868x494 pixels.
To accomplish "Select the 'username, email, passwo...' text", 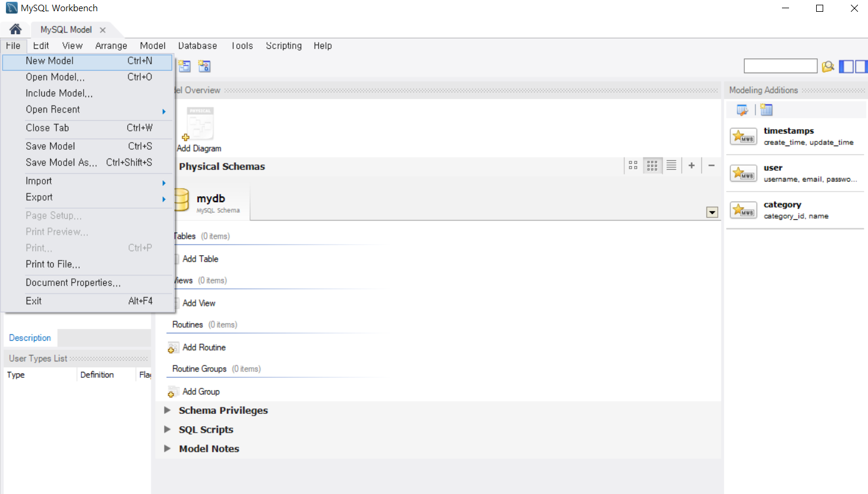I will [x=811, y=179].
